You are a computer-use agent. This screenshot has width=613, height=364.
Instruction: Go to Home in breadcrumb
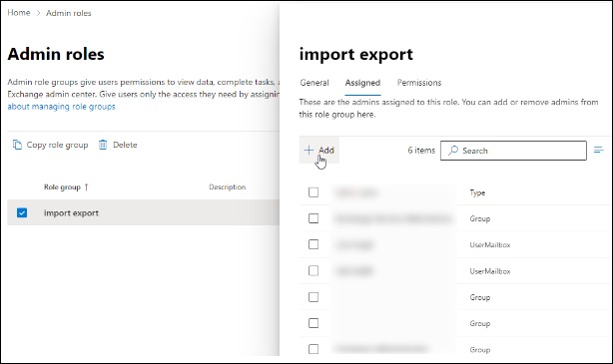click(19, 13)
